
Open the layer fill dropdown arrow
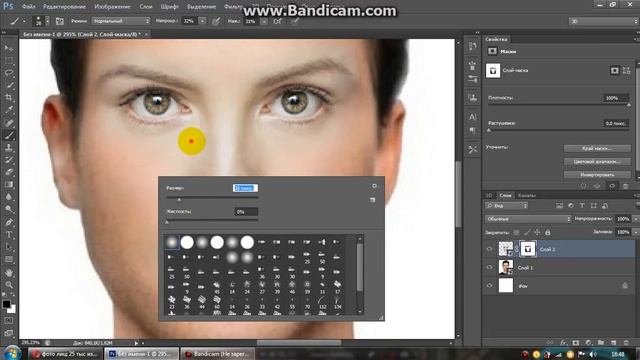[635, 232]
